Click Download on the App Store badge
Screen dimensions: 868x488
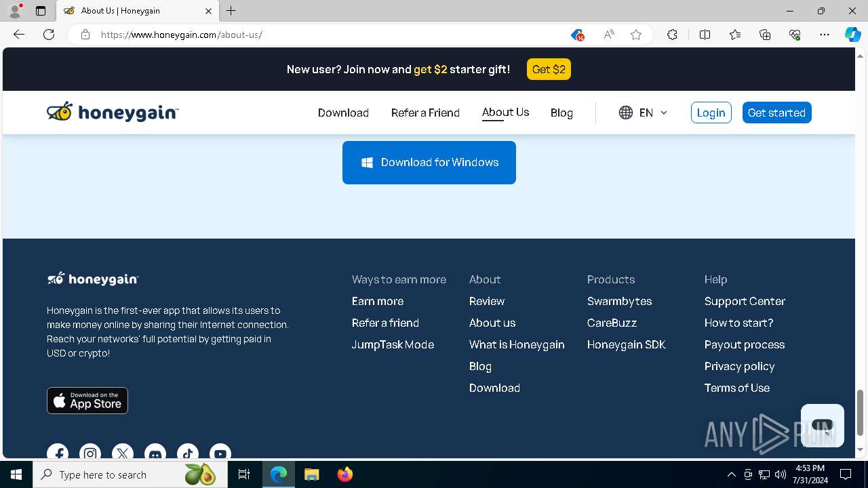point(87,400)
